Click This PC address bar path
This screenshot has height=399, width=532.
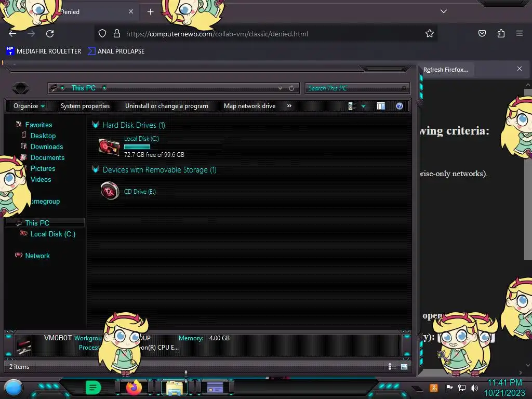tap(83, 88)
